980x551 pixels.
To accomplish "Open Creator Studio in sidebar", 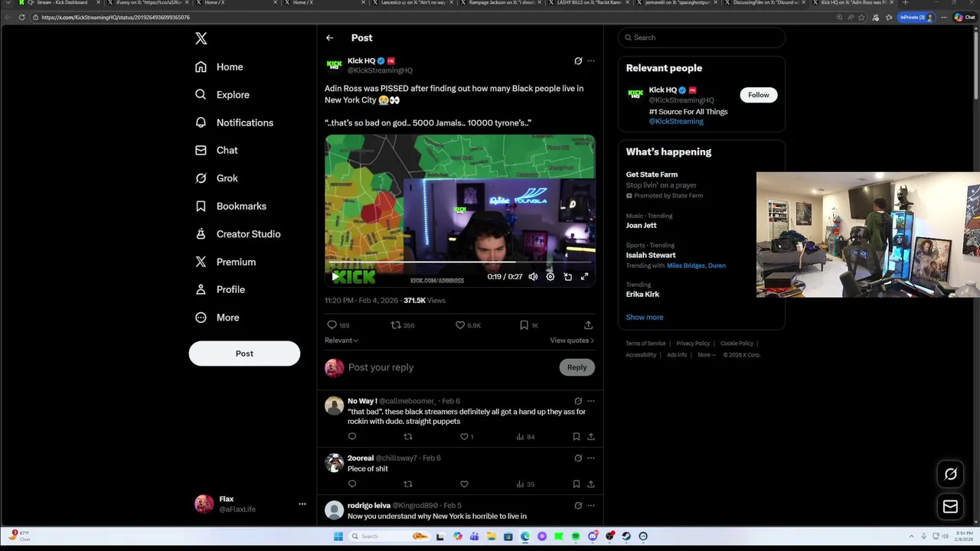I will pyautogui.click(x=237, y=234).
